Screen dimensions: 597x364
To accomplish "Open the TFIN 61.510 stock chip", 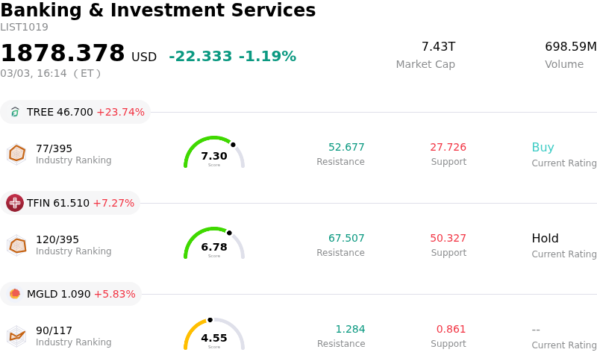I will click(71, 203).
